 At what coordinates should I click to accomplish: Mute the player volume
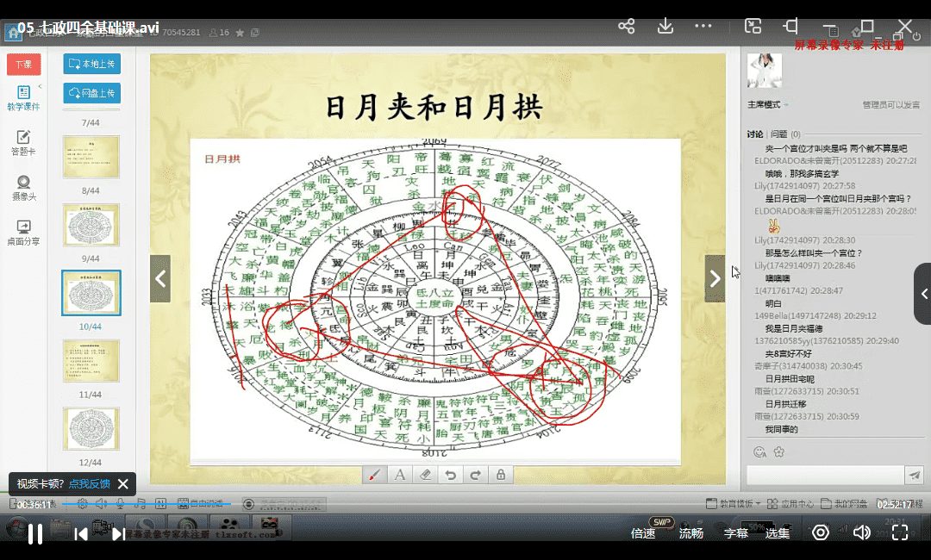[x=861, y=532]
